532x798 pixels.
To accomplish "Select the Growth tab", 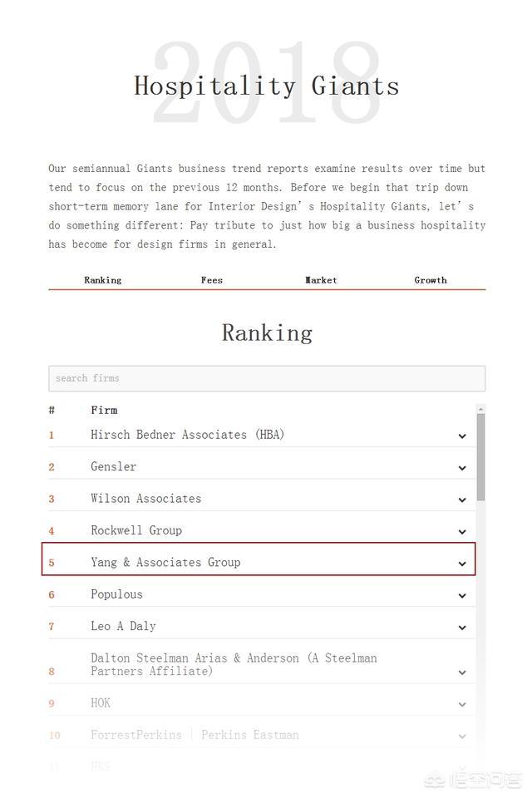I will point(431,280).
